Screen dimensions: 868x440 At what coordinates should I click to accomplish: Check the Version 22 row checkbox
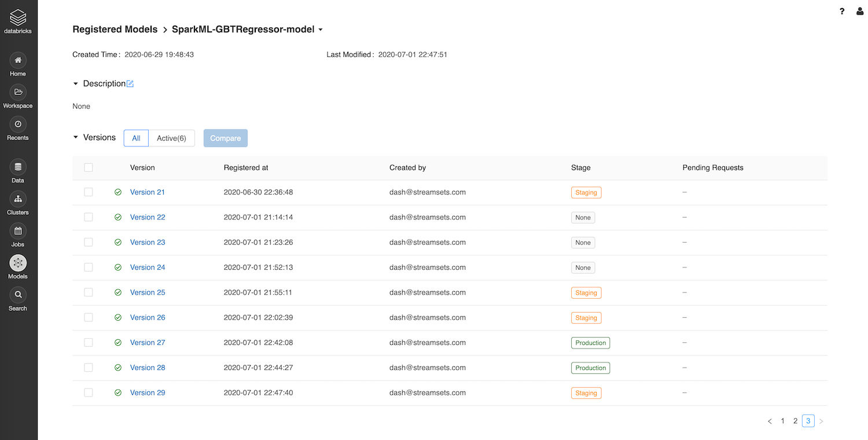click(89, 217)
